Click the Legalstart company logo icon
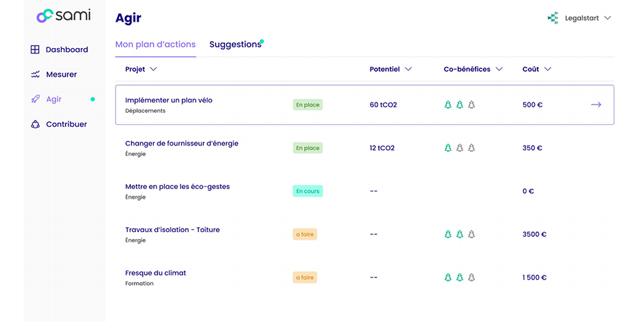This screenshot has height=322, width=644. (553, 18)
